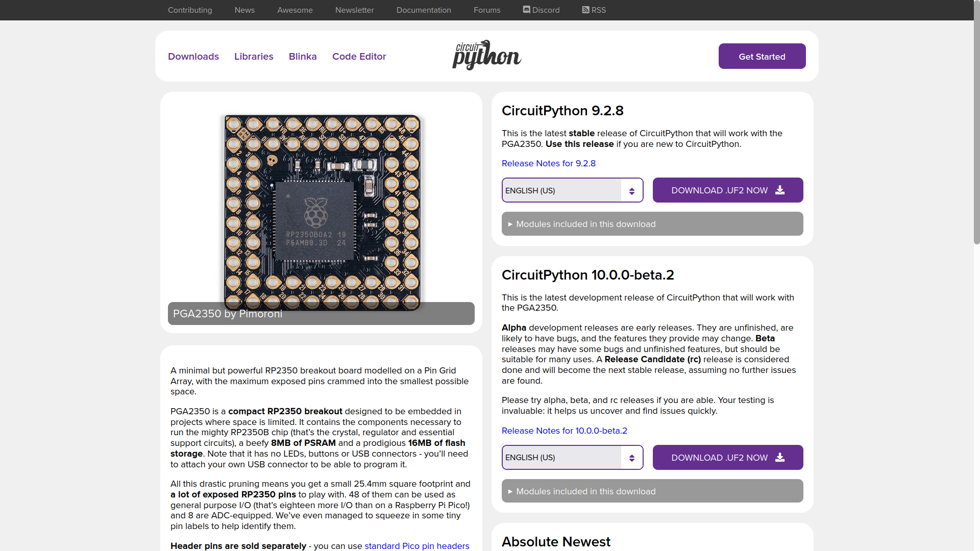Open the Discord link with chat icon
Viewport: 980px width, 551px height.
(x=541, y=10)
